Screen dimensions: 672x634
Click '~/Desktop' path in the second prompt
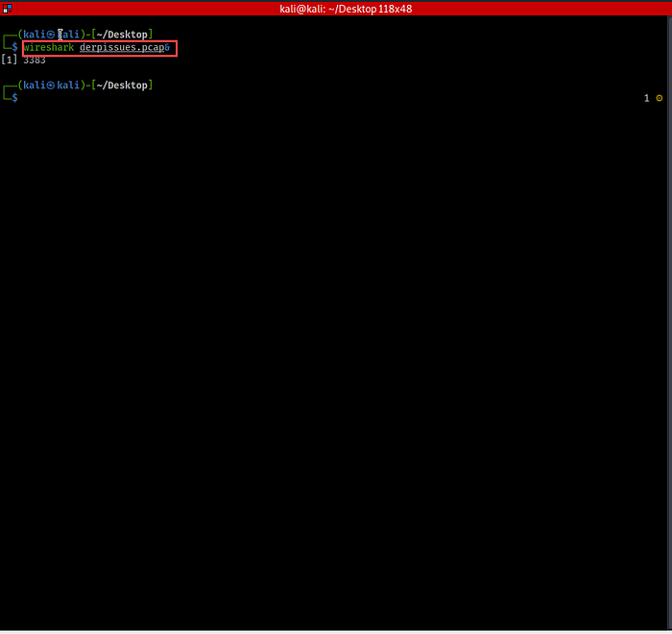121,85
